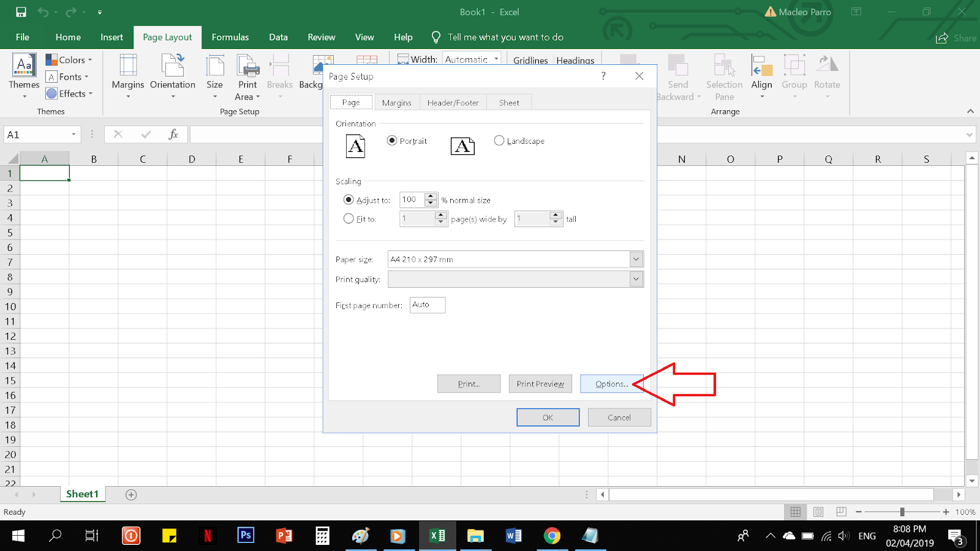The width and height of the screenshot is (980, 551).
Task: Click the Effects icon in Themes group
Action: click(69, 93)
